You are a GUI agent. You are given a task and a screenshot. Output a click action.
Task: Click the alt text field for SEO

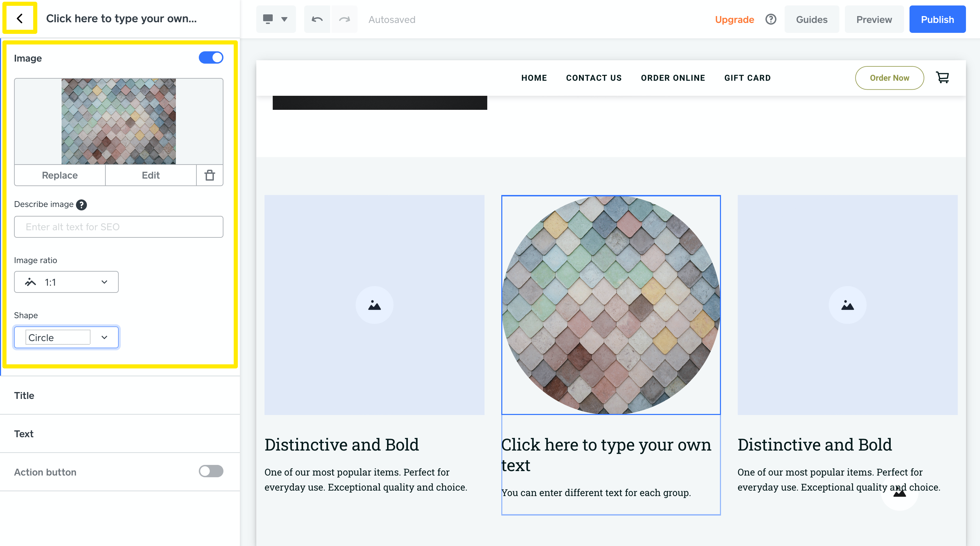point(118,227)
